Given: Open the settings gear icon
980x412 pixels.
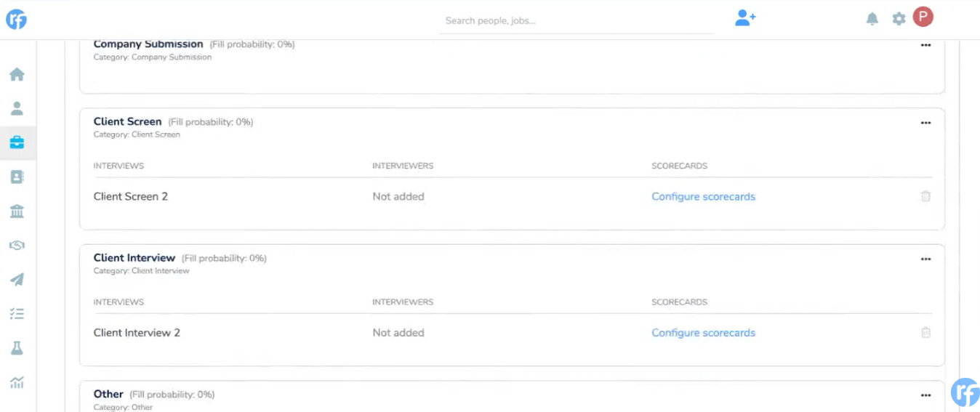Looking at the screenshot, I should [899, 19].
